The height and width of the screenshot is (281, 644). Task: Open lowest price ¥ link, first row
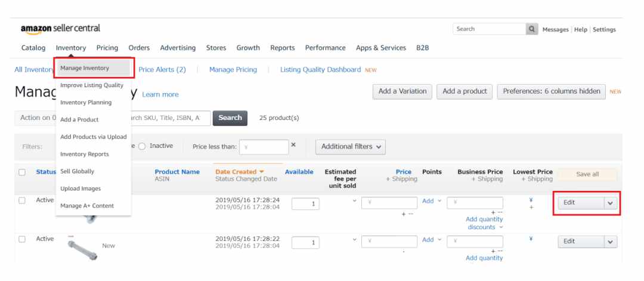(x=531, y=200)
